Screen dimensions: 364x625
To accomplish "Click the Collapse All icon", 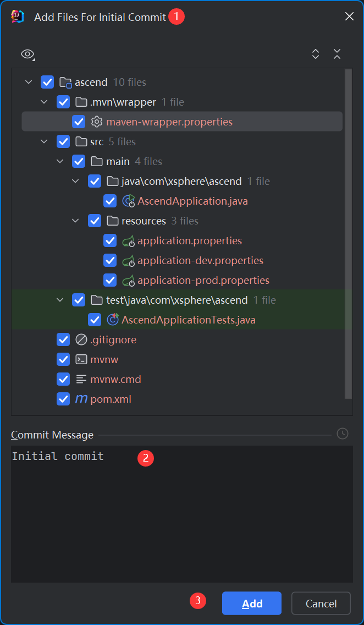I will [337, 54].
